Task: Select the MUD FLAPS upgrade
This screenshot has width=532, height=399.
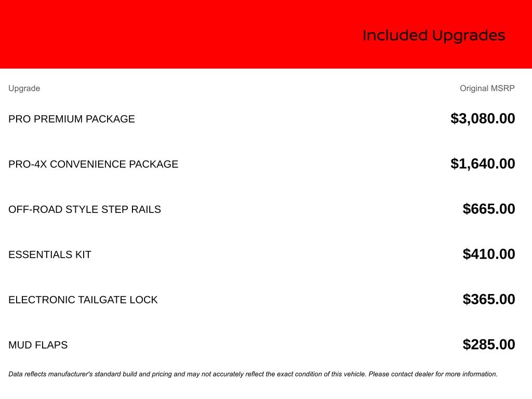Action: coord(38,345)
